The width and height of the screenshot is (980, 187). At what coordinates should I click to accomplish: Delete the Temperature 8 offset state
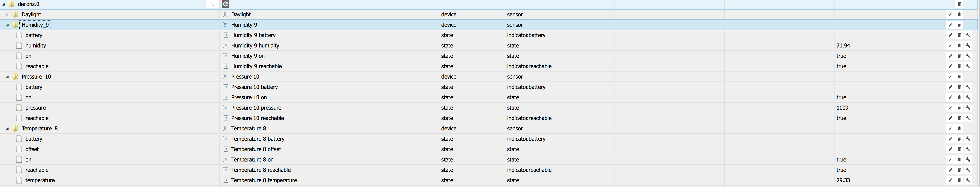point(959,149)
